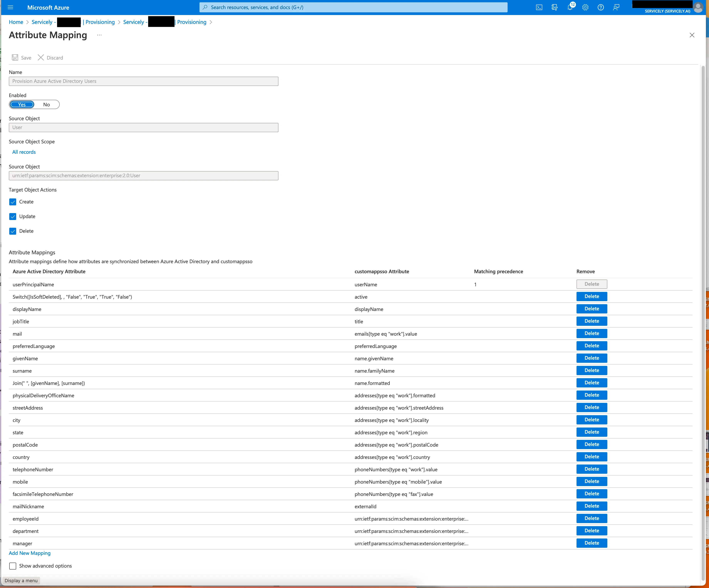Viewport: 709px width, 588px height.
Task: Delete the postalCode mapping
Action: 592,444
